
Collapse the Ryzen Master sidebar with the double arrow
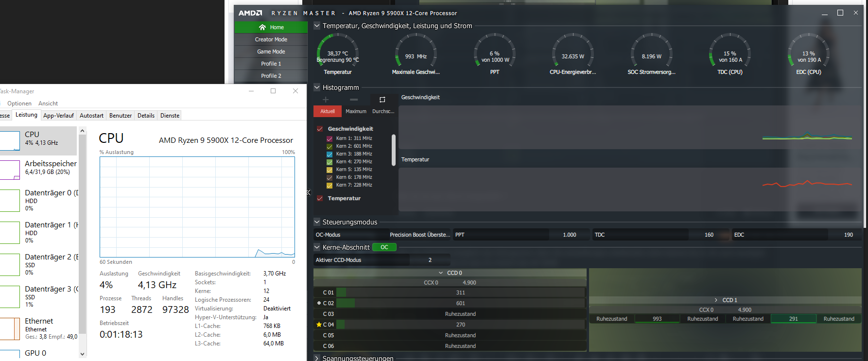tap(308, 193)
